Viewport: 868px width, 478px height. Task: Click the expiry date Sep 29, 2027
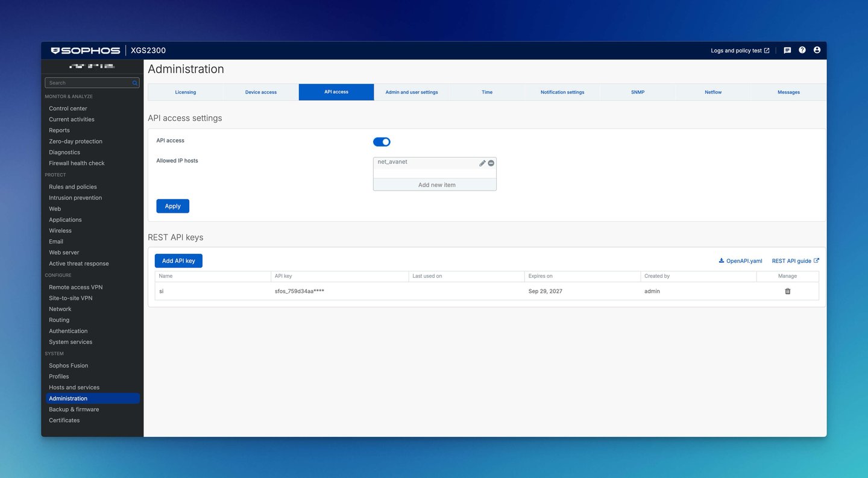click(x=546, y=291)
